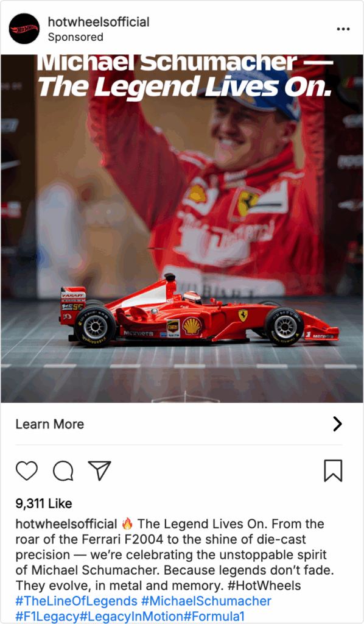Click the "The Legend Lives On." headline overlay

pos(185,87)
